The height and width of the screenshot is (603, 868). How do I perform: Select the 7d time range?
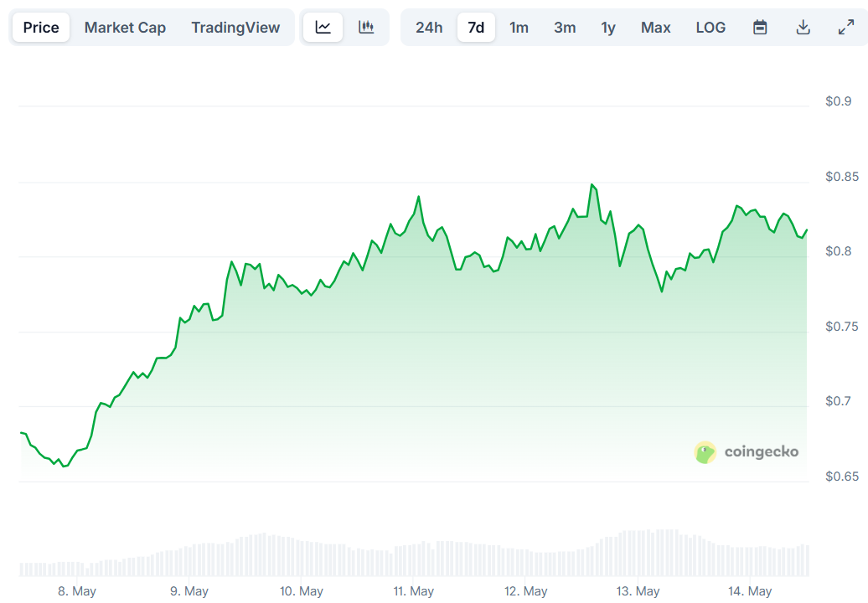(x=476, y=27)
